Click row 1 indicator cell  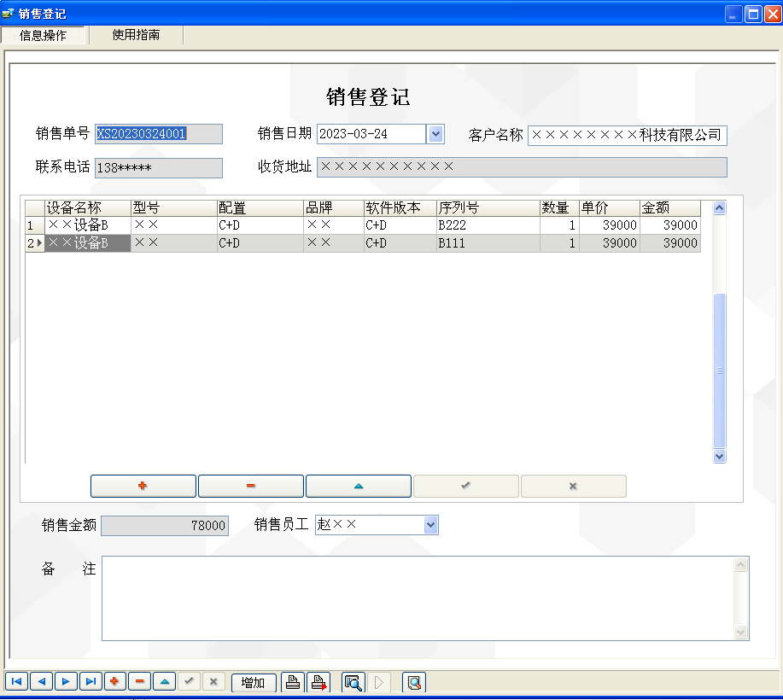(x=35, y=225)
